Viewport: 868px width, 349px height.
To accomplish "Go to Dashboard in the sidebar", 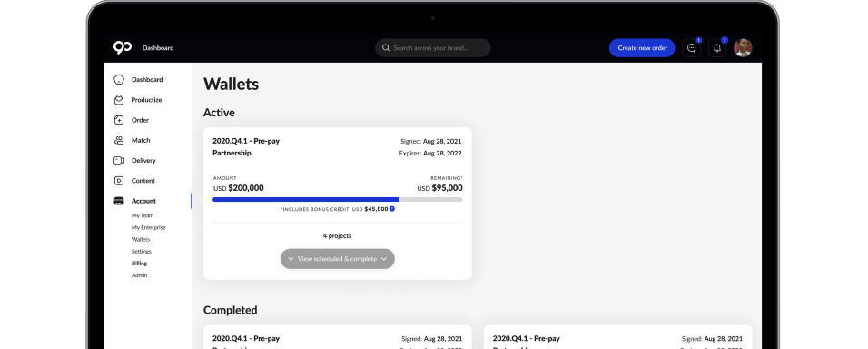I will (x=147, y=80).
